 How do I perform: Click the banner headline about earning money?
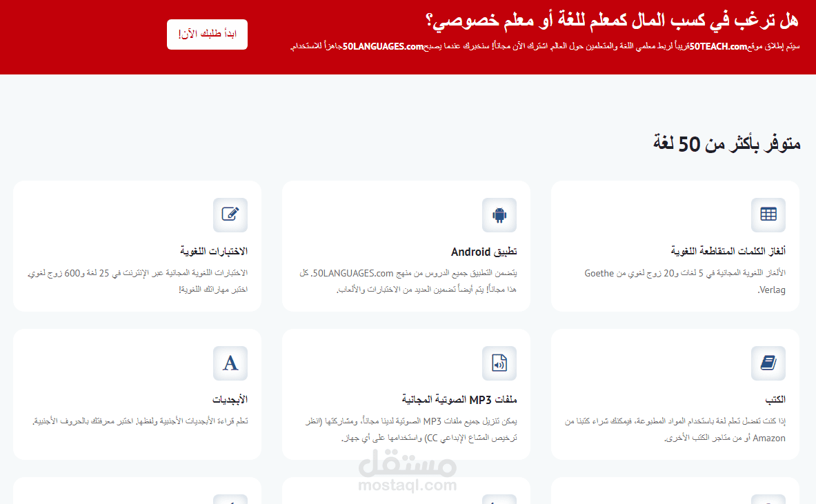pos(612,21)
